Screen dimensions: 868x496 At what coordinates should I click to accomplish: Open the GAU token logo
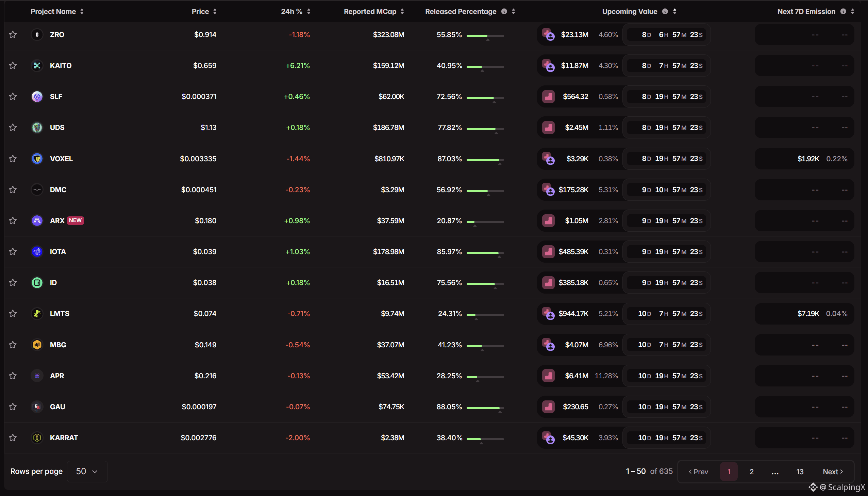(x=37, y=407)
